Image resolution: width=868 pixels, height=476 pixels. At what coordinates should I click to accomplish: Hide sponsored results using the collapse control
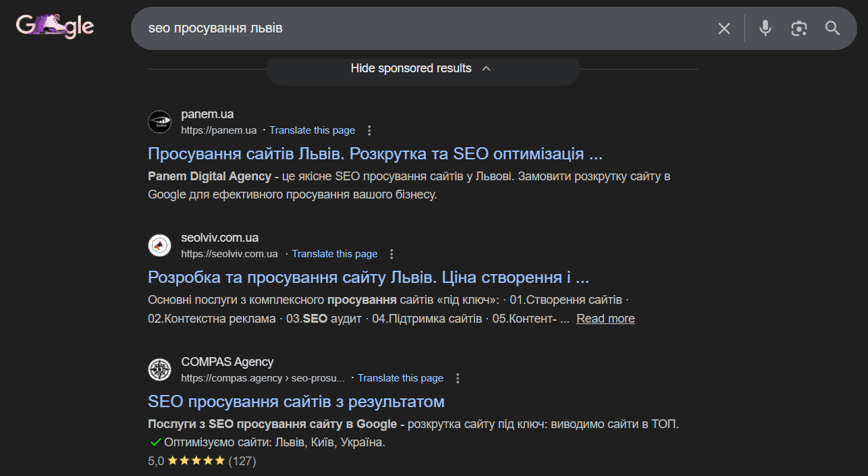tap(422, 68)
